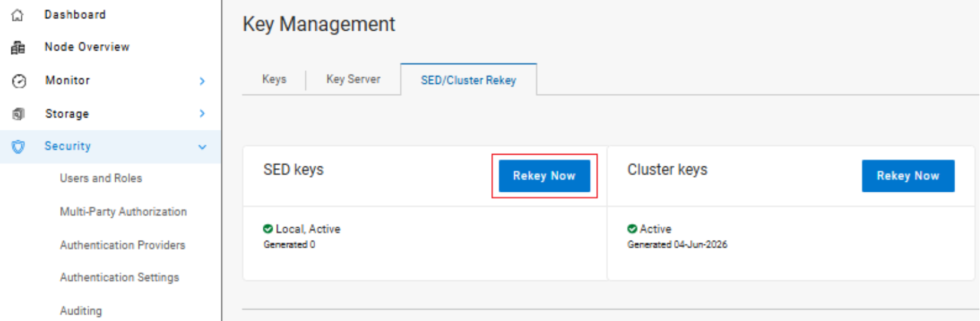This screenshot has width=980, height=321.
Task: Click Rekey Now for Cluster keys
Action: click(908, 176)
